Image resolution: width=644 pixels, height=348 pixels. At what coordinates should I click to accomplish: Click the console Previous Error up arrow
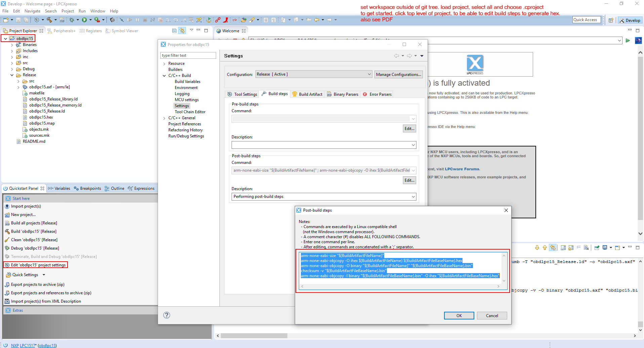[x=545, y=248]
